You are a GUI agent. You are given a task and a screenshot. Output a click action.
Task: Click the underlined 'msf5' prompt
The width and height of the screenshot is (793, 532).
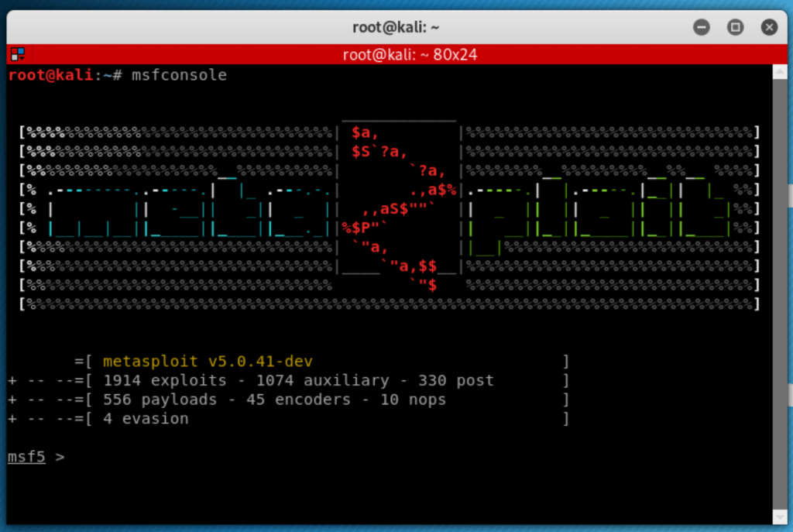pos(26,457)
